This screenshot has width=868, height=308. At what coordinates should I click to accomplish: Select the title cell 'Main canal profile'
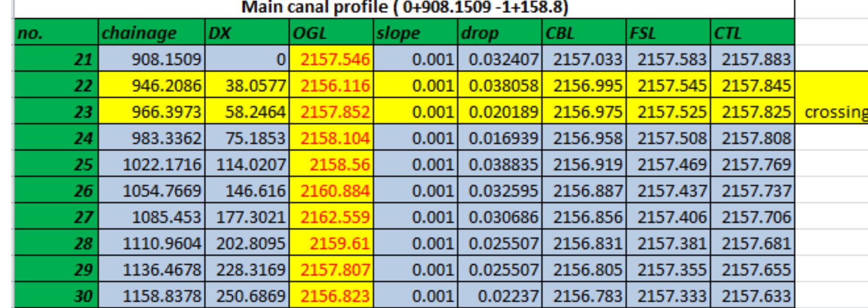pyautogui.click(x=404, y=8)
